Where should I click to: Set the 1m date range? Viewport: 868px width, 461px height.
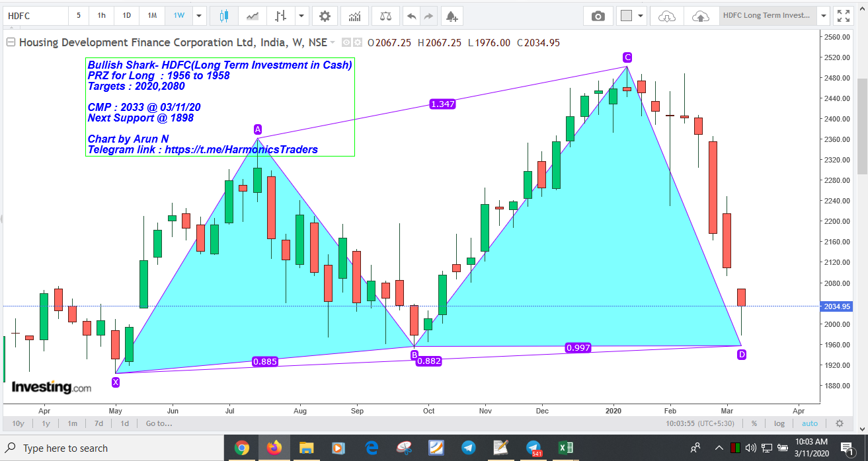(x=72, y=423)
